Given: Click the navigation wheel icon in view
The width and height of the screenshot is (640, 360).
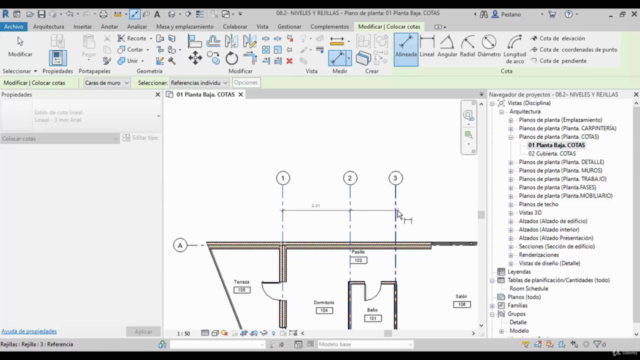Looking at the screenshot, I should point(468,115).
